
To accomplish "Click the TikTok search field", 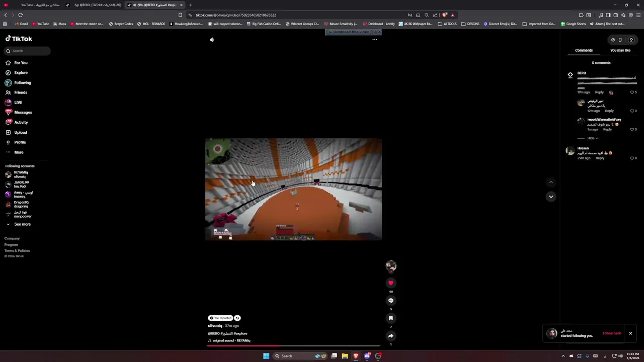I will pos(28,51).
